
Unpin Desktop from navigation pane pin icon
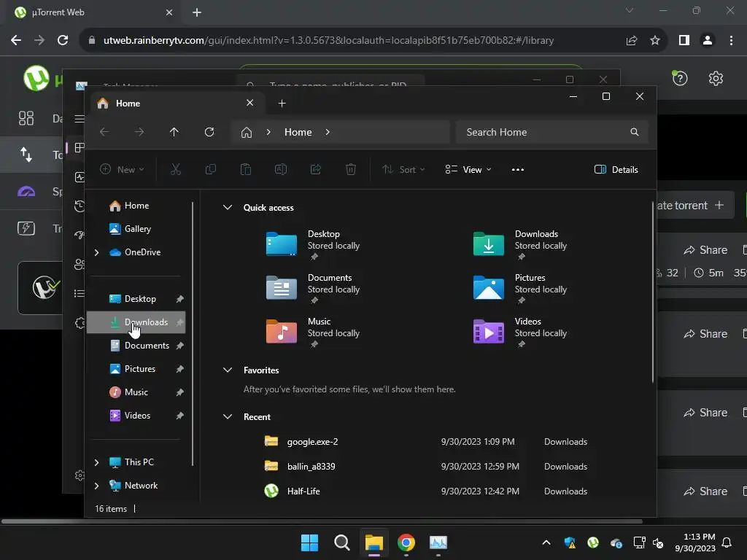[x=179, y=299]
